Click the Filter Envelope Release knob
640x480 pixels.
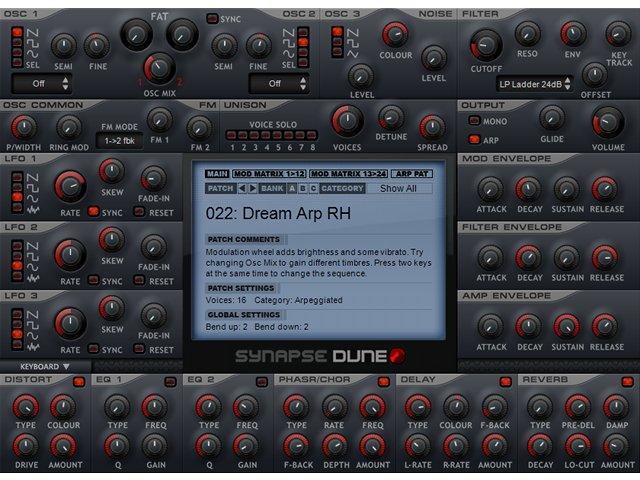pyautogui.click(x=605, y=258)
